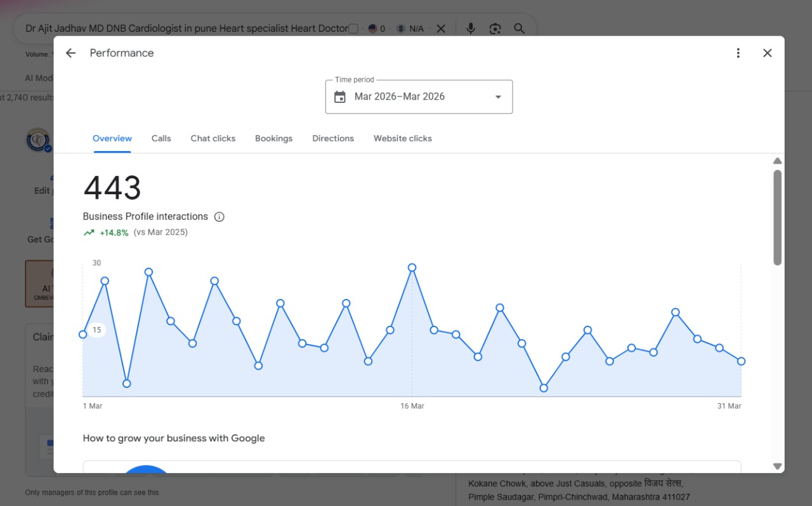Clear the search query with X icon
812x506 pixels.
[441, 29]
